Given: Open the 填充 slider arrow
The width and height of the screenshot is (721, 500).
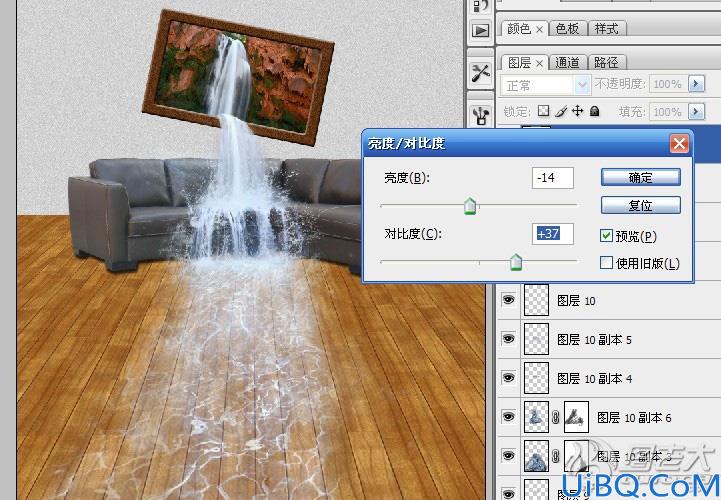Looking at the screenshot, I should coord(696,111).
